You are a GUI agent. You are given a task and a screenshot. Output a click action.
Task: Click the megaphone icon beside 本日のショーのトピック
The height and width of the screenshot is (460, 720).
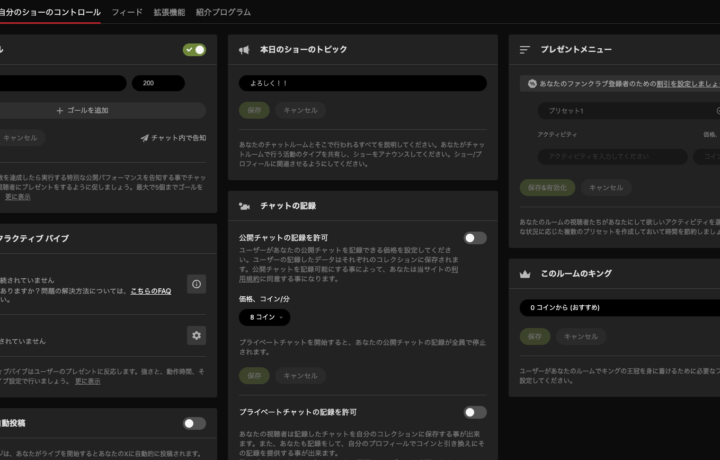pos(245,49)
